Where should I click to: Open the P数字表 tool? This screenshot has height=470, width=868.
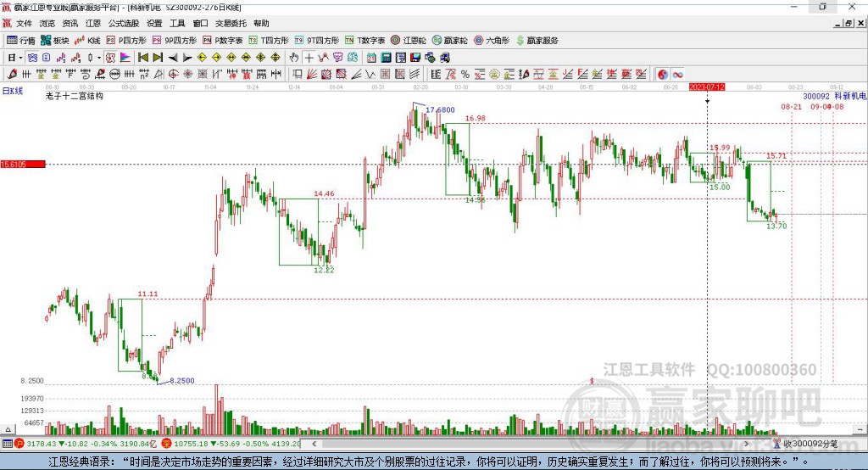(223, 41)
